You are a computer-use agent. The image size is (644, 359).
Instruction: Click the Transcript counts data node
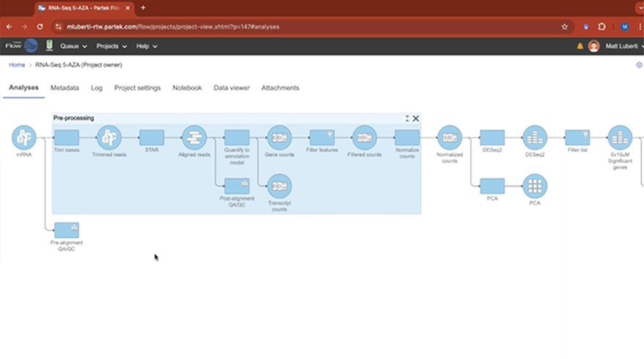[279, 186]
